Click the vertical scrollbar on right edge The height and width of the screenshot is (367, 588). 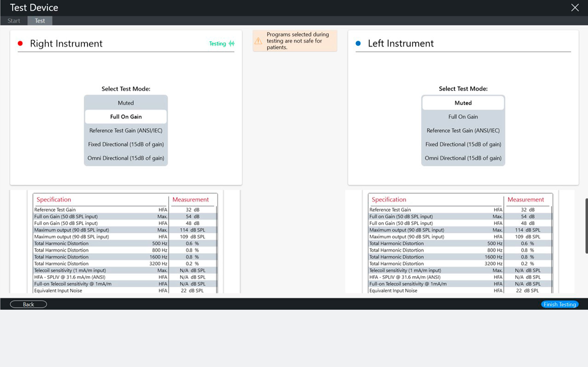pyautogui.click(x=586, y=226)
